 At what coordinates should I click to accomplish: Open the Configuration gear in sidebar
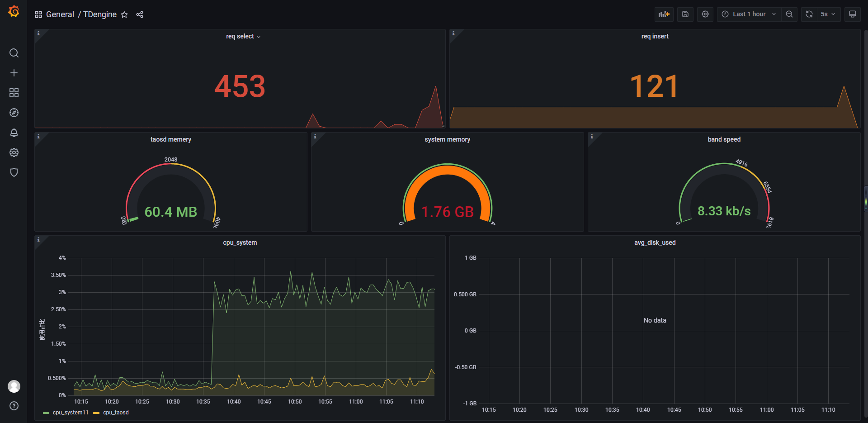pos(14,152)
